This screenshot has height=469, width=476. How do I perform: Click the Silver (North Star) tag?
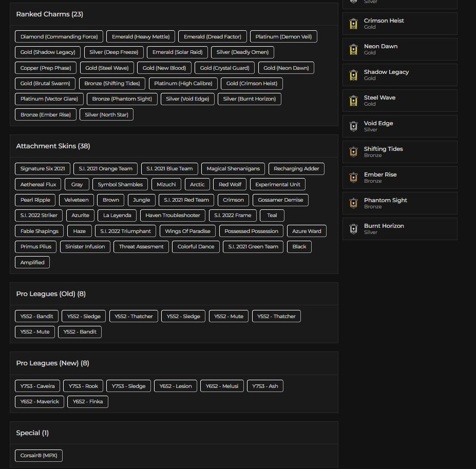tap(107, 114)
